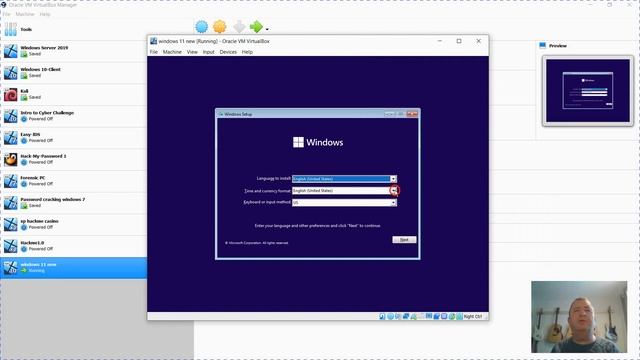The width and height of the screenshot is (640, 360).
Task: Click Next in Windows Setup
Action: pyautogui.click(x=404, y=240)
